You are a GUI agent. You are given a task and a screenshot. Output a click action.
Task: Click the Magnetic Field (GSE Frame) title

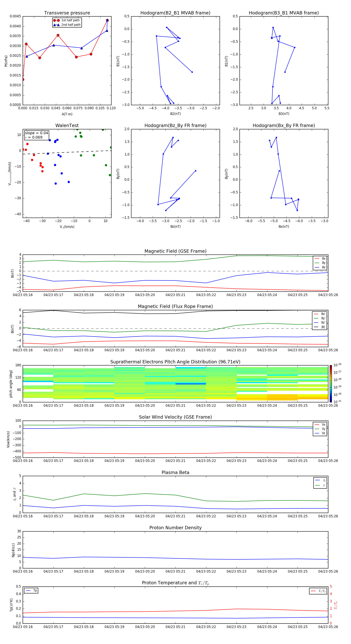175,251
